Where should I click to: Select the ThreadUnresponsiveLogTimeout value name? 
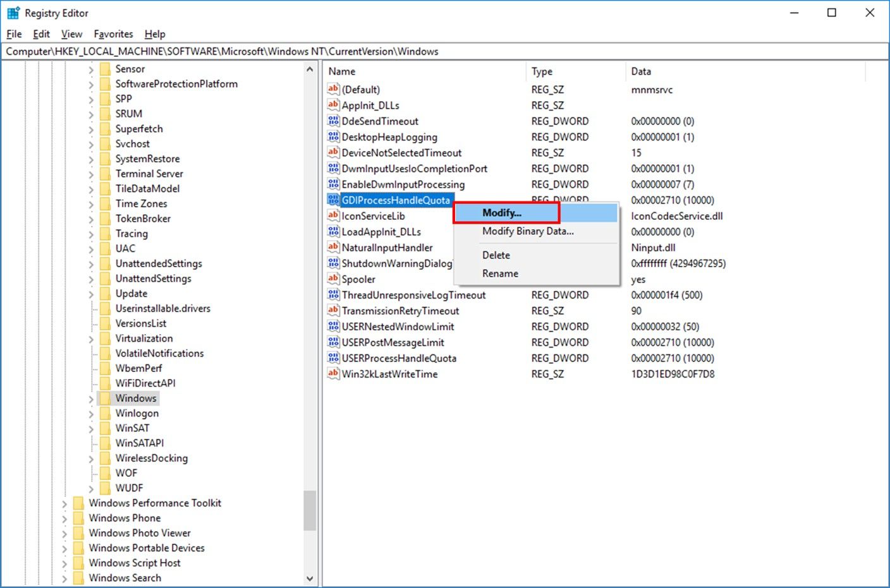(x=413, y=295)
